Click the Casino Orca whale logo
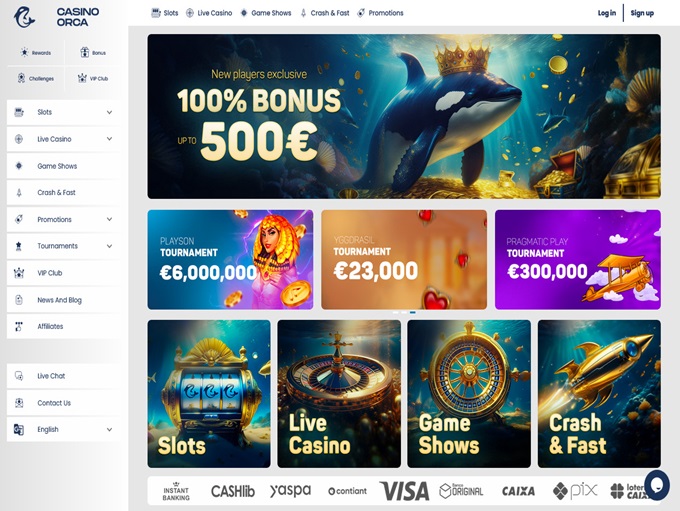Screen dimensions: 680x511 [x=24, y=16]
